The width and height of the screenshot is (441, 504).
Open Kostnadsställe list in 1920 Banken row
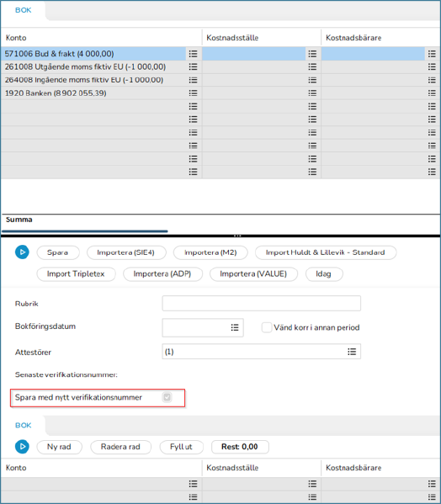[312, 93]
